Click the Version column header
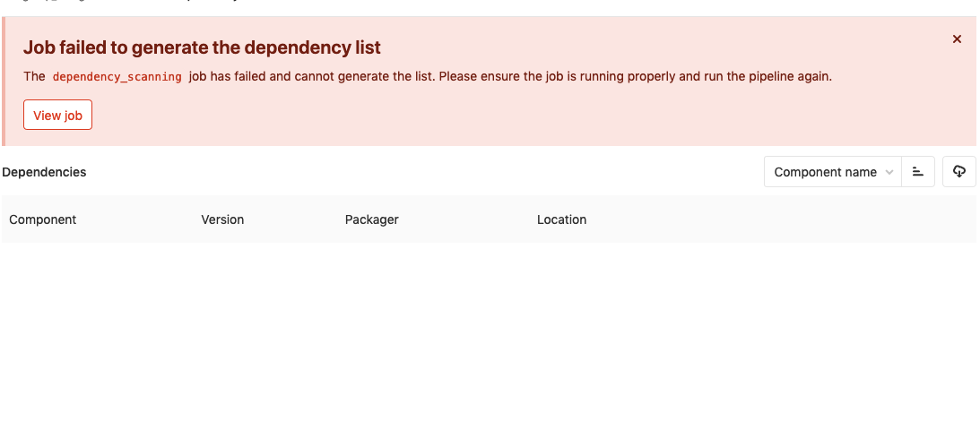980x447 pixels. click(222, 219)
